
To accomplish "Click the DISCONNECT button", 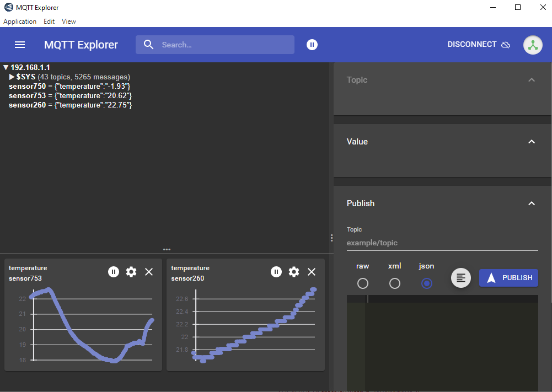I will click(x=479, y=45).
